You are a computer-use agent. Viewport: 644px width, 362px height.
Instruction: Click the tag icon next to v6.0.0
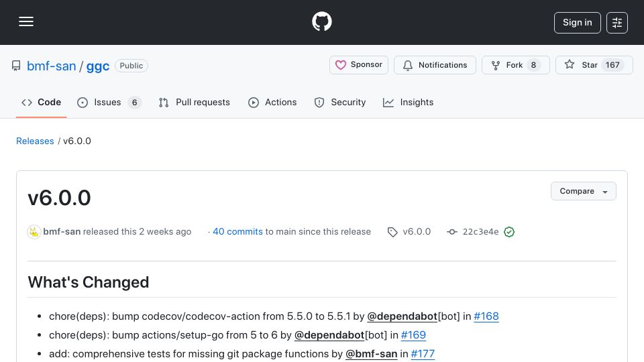click(x=392, y=232)
